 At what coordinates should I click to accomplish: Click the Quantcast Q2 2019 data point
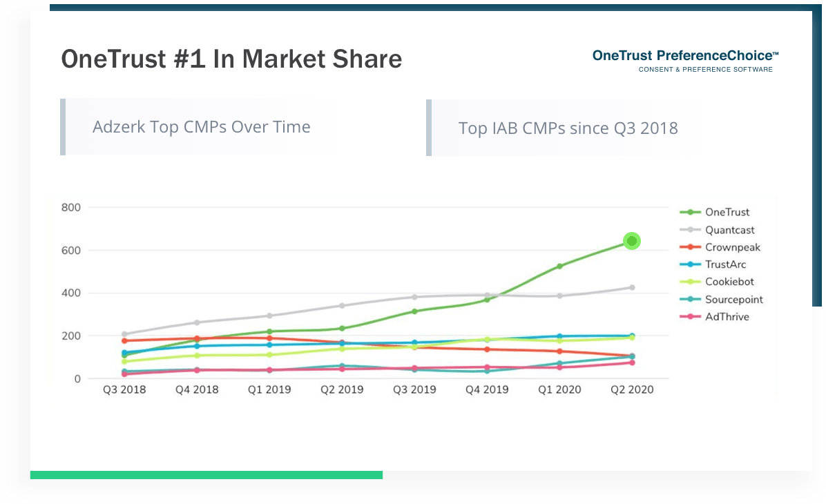click(342, 305)
